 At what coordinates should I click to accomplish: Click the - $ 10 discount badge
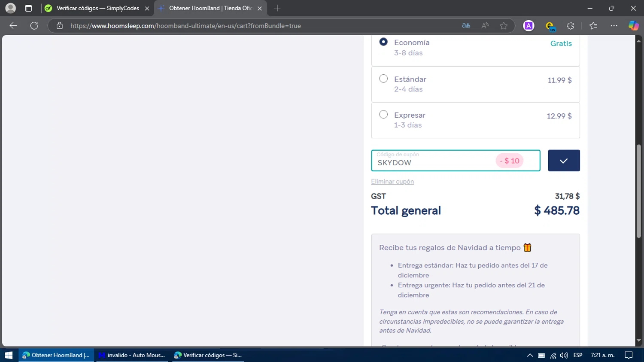tap(510, 161)
